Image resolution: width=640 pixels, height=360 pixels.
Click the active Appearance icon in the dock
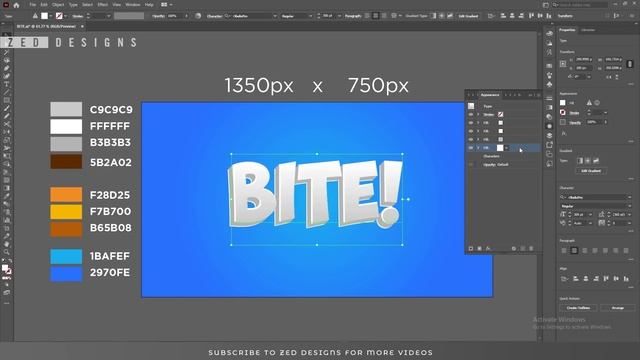pyautogui.click(x=549, y=126)
